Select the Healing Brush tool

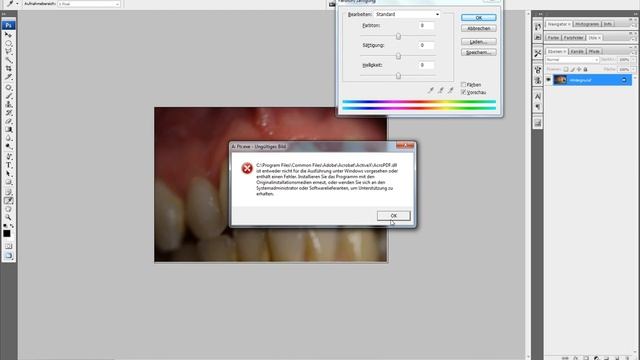(8, 87)
